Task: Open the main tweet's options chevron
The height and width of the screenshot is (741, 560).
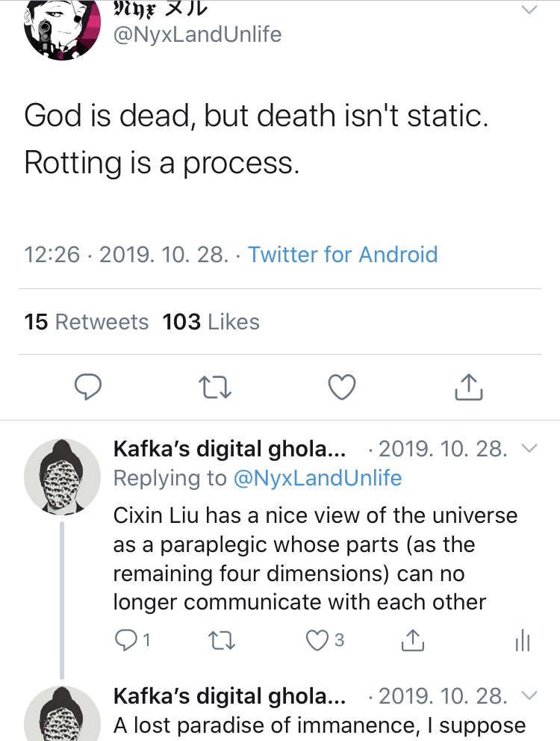Action: (528, 10)
